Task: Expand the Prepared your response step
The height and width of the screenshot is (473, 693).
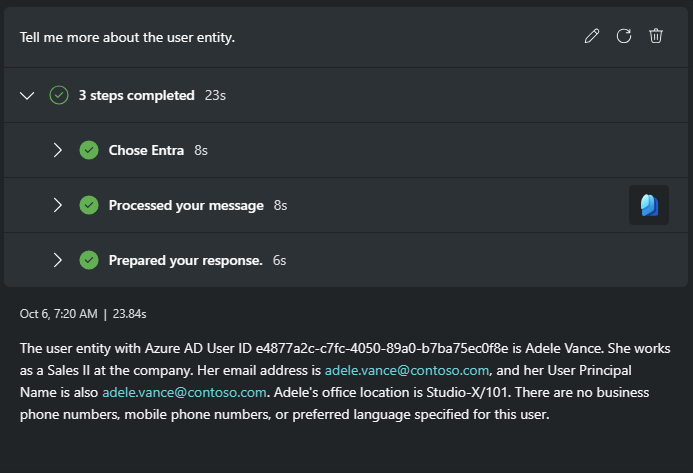Action: click(58, 260)
